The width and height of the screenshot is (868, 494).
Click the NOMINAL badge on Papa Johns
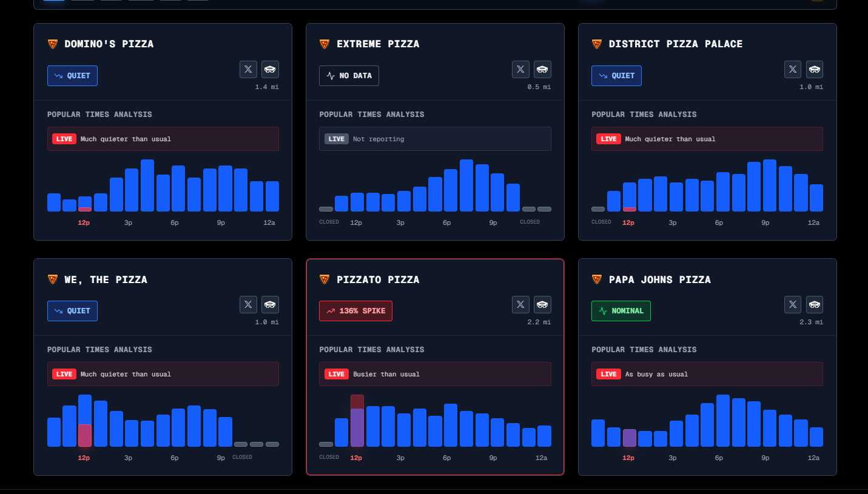click(621, 311)
